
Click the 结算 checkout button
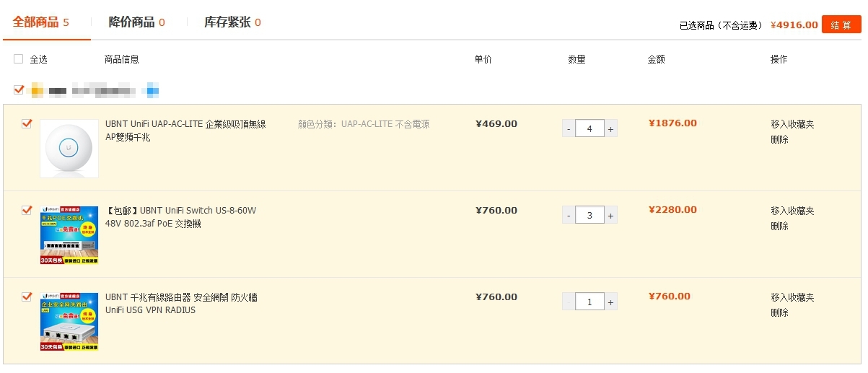click(841, 25)
